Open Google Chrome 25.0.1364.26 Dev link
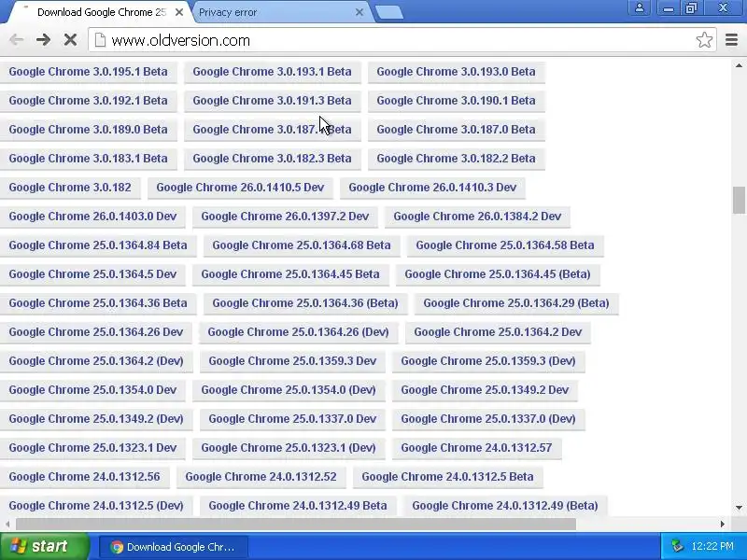The width and height of the screenshot is (747, 560). tap(96, 332)
